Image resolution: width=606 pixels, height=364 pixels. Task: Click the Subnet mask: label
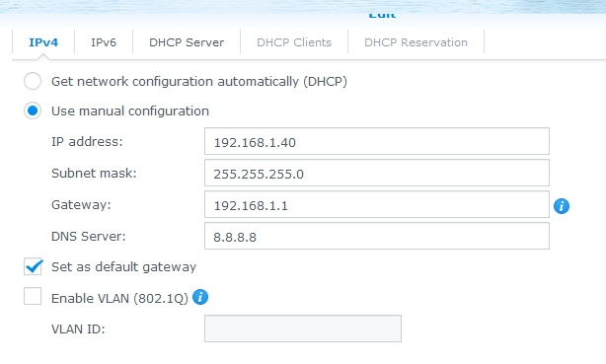(x=94, y=173)
